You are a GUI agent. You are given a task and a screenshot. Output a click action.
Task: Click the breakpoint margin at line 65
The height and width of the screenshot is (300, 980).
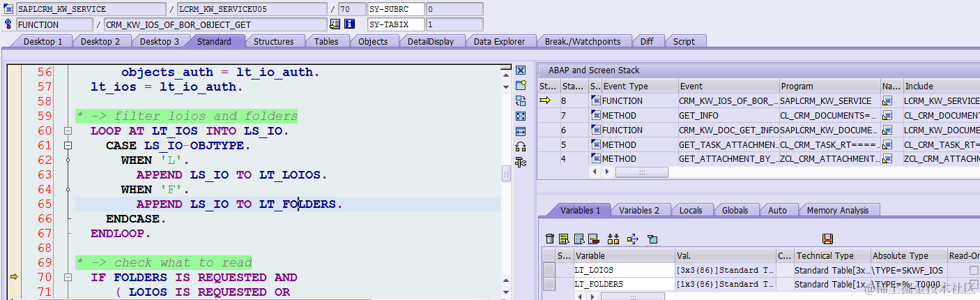tap(13, 204)
